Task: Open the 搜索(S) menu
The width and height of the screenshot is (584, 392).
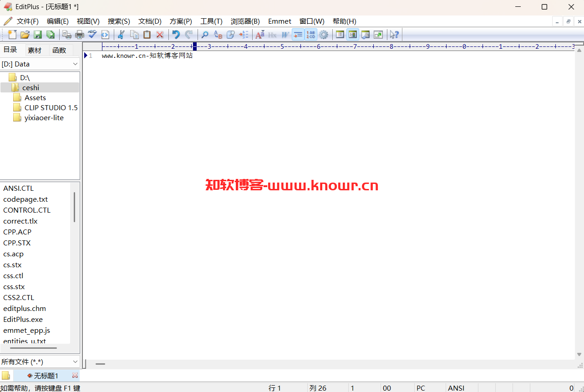Action: tap(119, 21)
